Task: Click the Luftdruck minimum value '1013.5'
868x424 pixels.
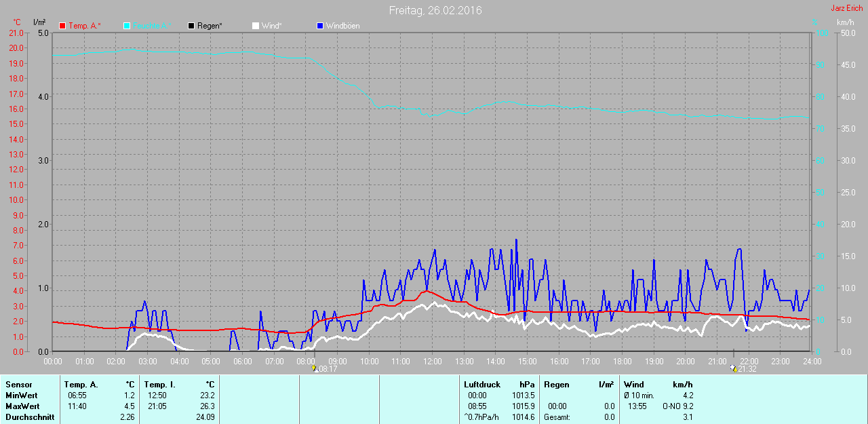Action: tap(524, 396)
